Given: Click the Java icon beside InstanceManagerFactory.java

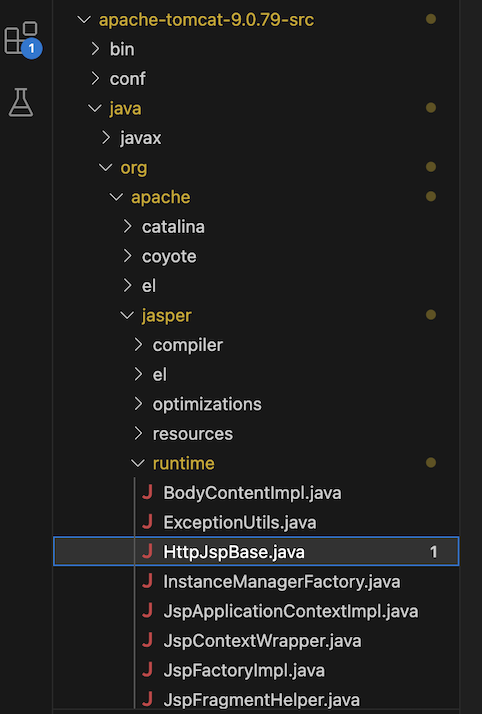Looking at the screenshot, I should pos(147,581).
